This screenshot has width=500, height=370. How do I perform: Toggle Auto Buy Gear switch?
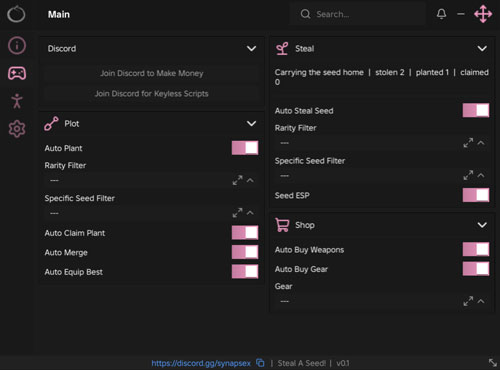pyautogui.click(x=476, y=269)
